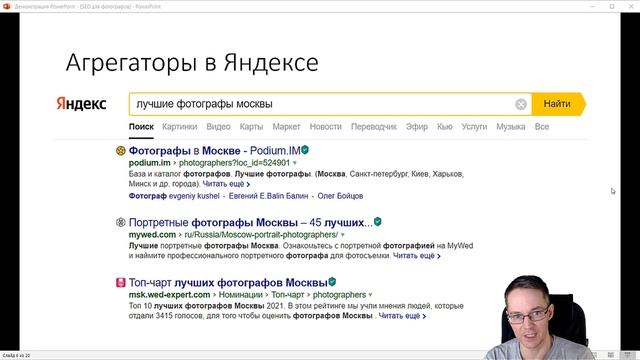Image resolution: width=640 pixels, height=360 pixels.
Task: Click the verified badge next to mywed result
Action: (x=378, y=222)
